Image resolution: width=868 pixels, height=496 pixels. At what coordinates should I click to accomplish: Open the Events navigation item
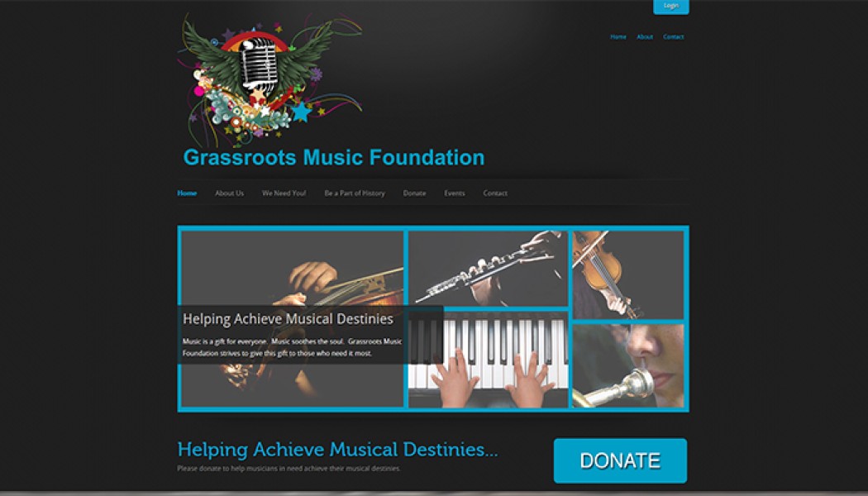click(x=455, y=193)
